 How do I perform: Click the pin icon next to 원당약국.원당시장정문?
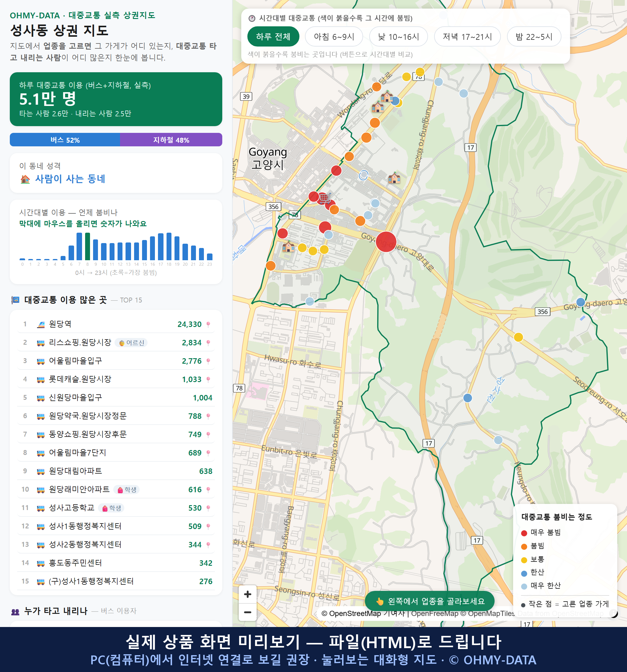(208, 416)
